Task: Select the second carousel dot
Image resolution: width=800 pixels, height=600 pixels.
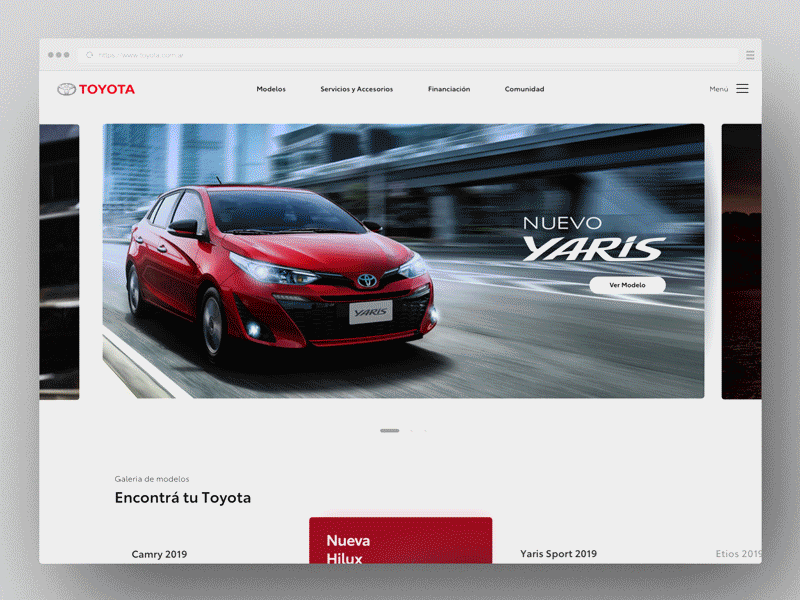Action: tap(411, 430)
